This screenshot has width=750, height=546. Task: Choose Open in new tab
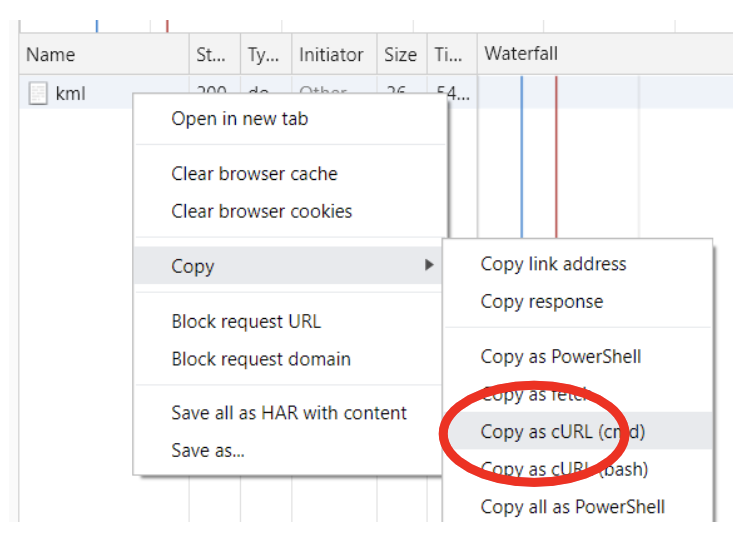(240, 119)
